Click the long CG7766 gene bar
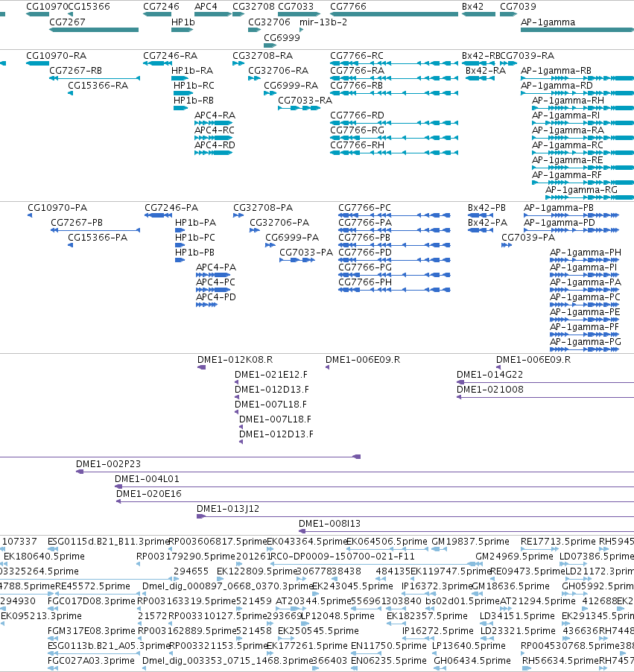 click(394, 14)
